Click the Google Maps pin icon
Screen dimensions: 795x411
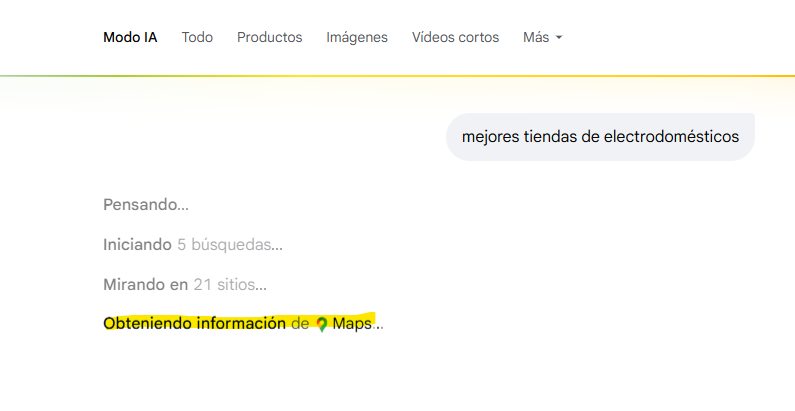click(x=322, y=324)
